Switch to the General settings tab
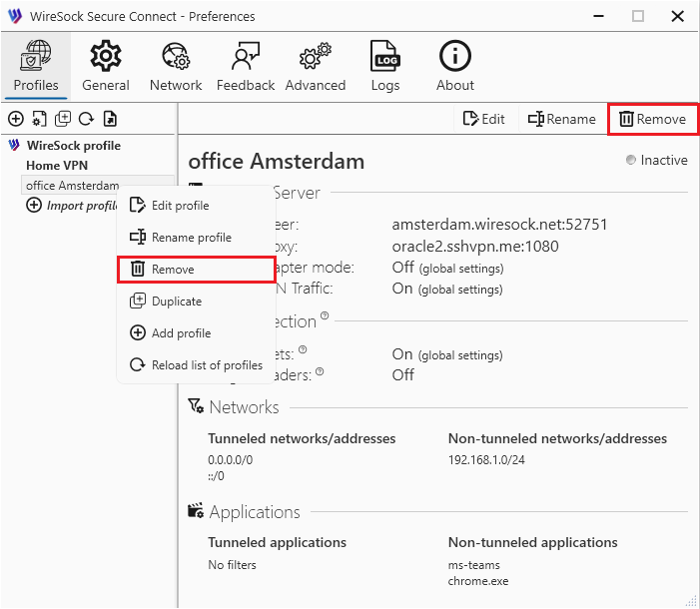 pyautogui.click(x=106, y=66)
